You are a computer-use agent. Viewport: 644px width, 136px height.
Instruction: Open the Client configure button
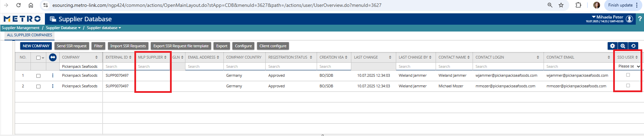[273, 46]
